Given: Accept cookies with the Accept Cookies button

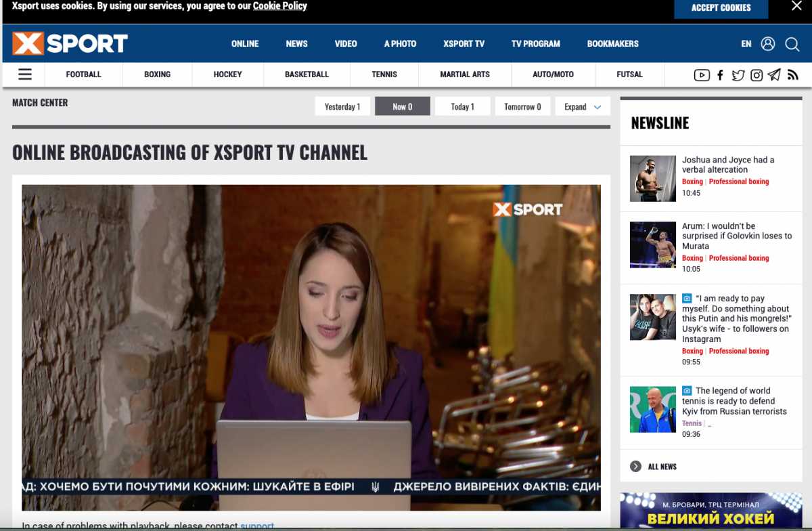Looking at the screenshot, I should point(721,8).
